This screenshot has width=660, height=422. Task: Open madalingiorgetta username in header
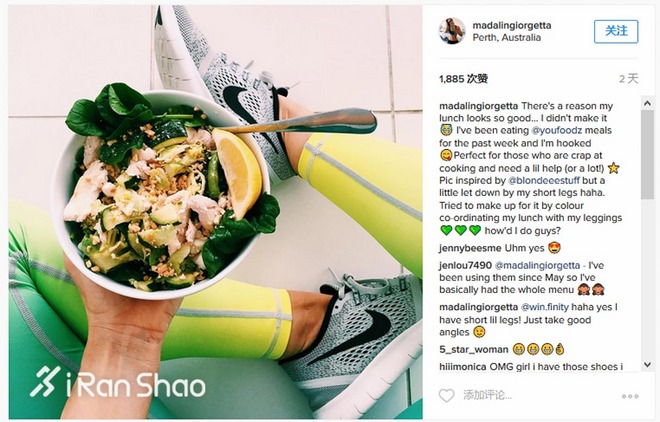tap(512, 25)
